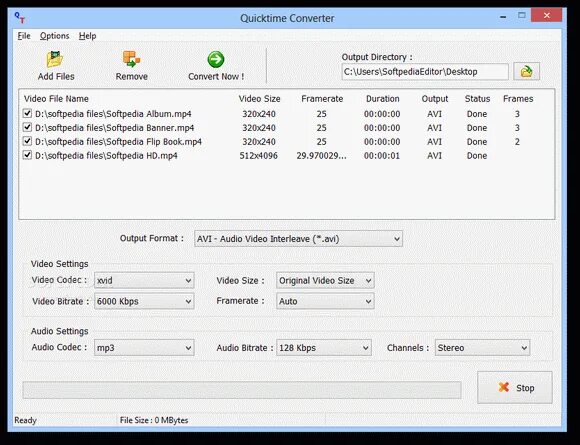The height and width of the screenshot is (445, 580).
Task: Start conversion with green Convert Now arrow
Action: (x=216, y=59)
